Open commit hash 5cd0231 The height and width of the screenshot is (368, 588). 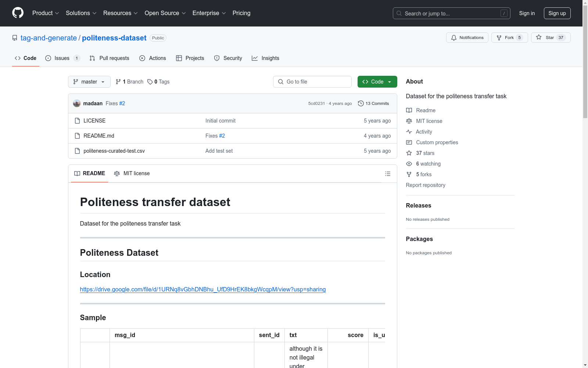pyautogui.click(x=316, y=103)
